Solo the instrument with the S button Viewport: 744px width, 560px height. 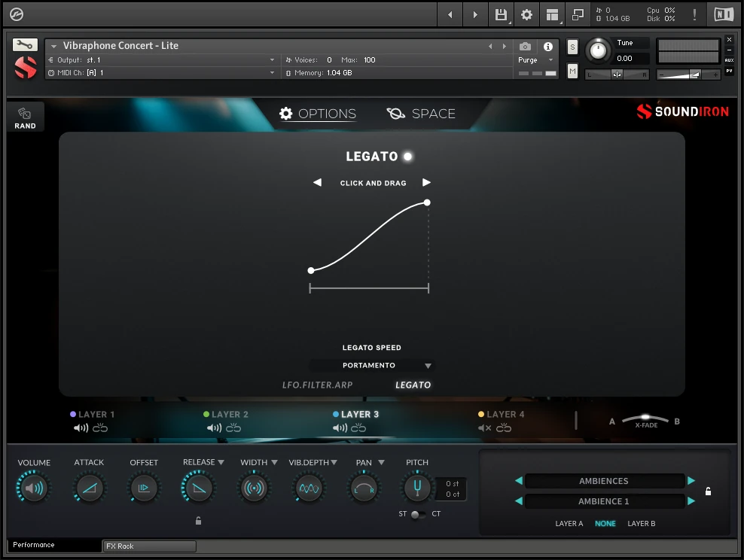572,46
